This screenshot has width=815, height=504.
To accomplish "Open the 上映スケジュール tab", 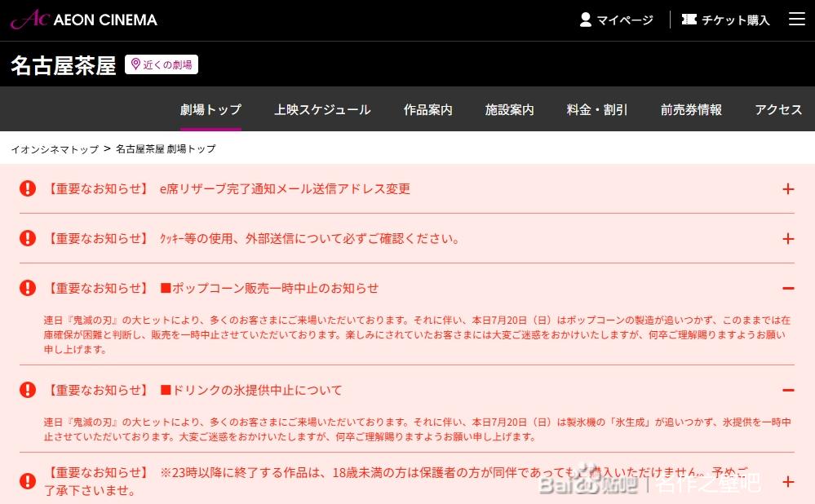I will pyautogui.click(x=322, y=109).
